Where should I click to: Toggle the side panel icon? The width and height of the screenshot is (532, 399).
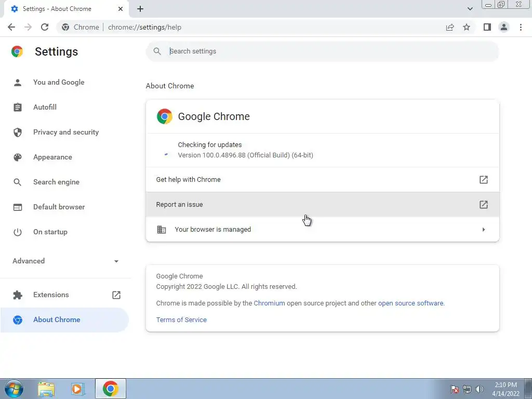point(487,27)
